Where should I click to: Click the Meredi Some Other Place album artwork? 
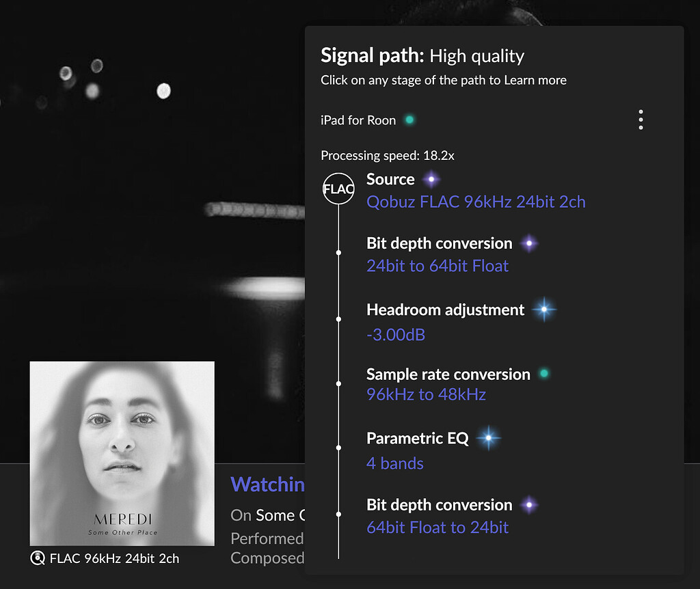(x=121, y=453)
